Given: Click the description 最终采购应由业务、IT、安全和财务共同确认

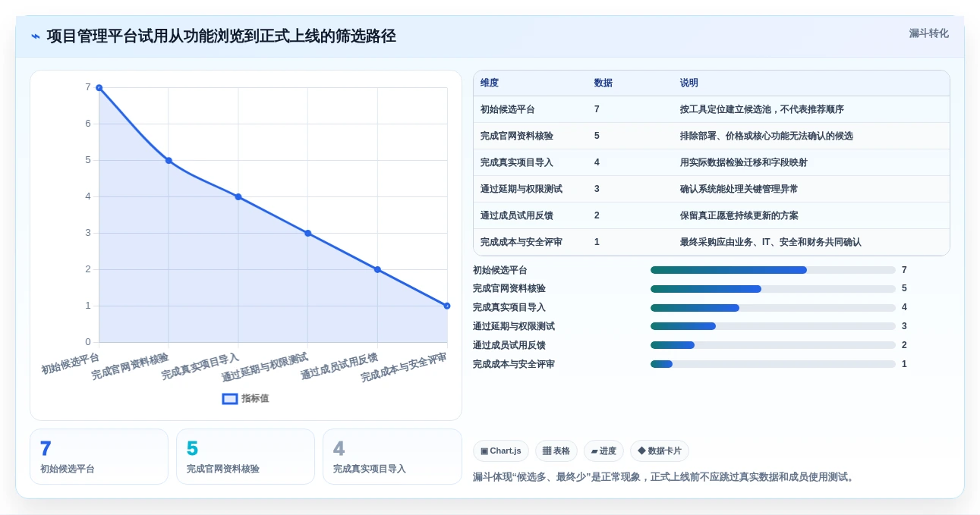Looking at the screenshot, I should (x=771, y=243).
